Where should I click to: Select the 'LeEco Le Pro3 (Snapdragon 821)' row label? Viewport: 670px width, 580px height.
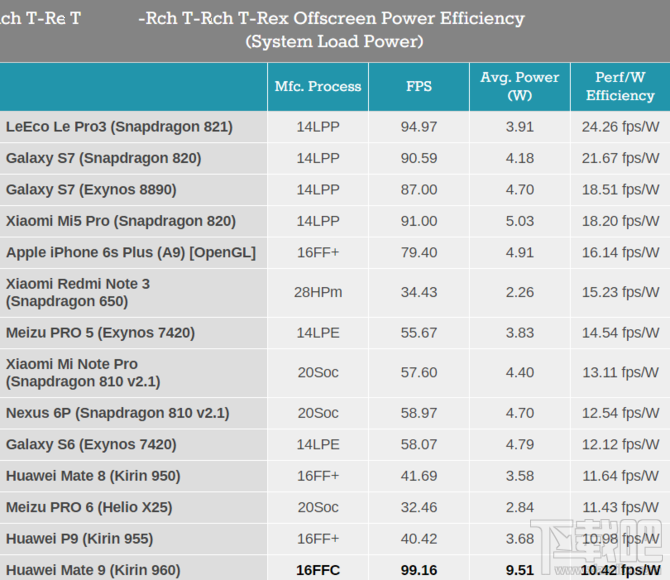(119, 127)
